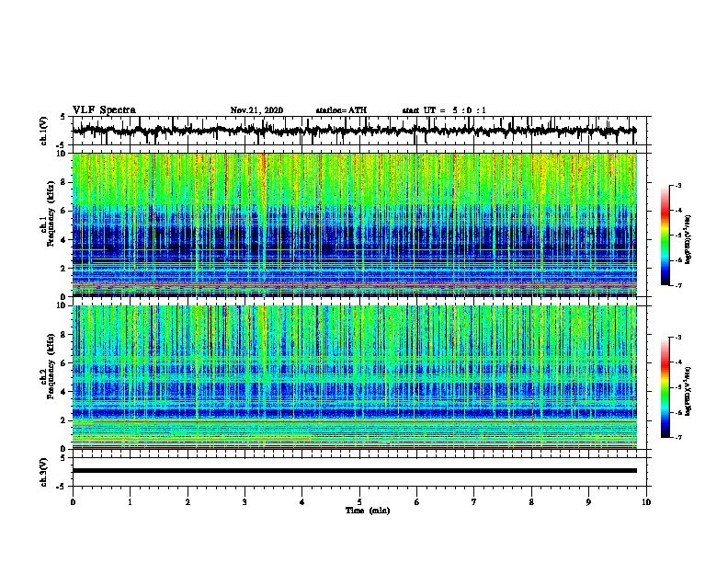The width and height of the screenshot is (728, 563).
Task: Click time axis tick label "2"
Action: [188, 502]
